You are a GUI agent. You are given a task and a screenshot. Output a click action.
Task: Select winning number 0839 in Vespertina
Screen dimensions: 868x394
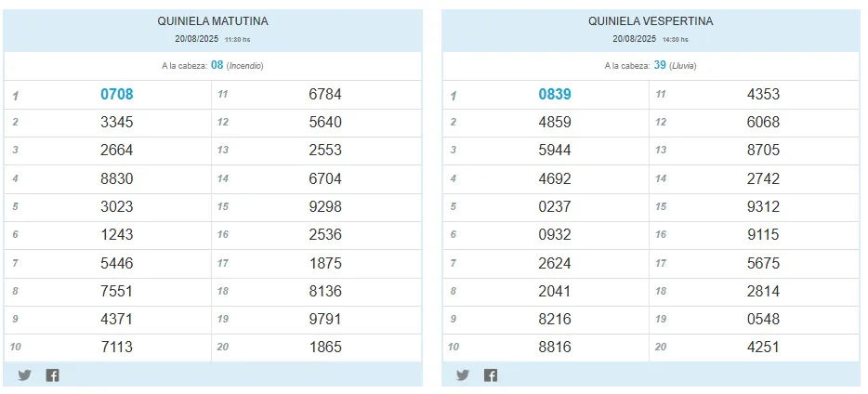555,94
